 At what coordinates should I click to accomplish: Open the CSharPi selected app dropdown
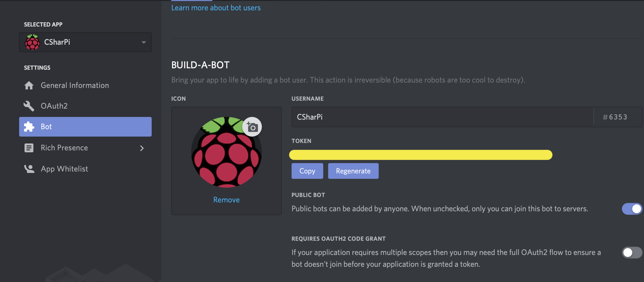(85, 42)
